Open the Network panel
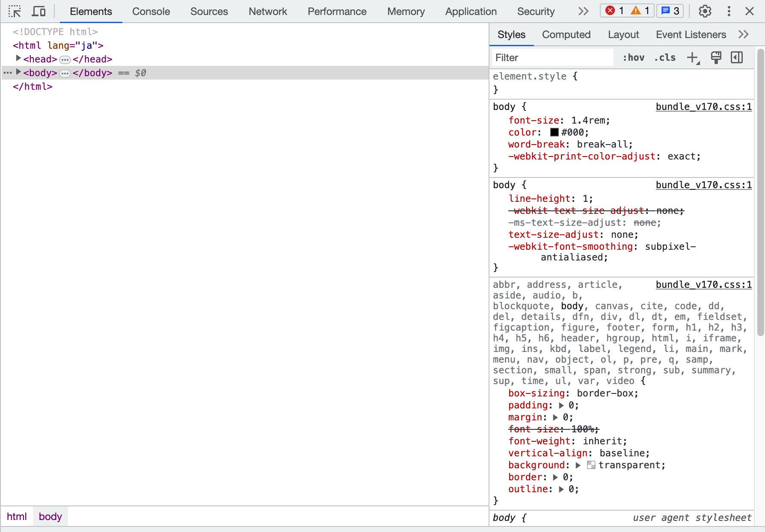 267,12
